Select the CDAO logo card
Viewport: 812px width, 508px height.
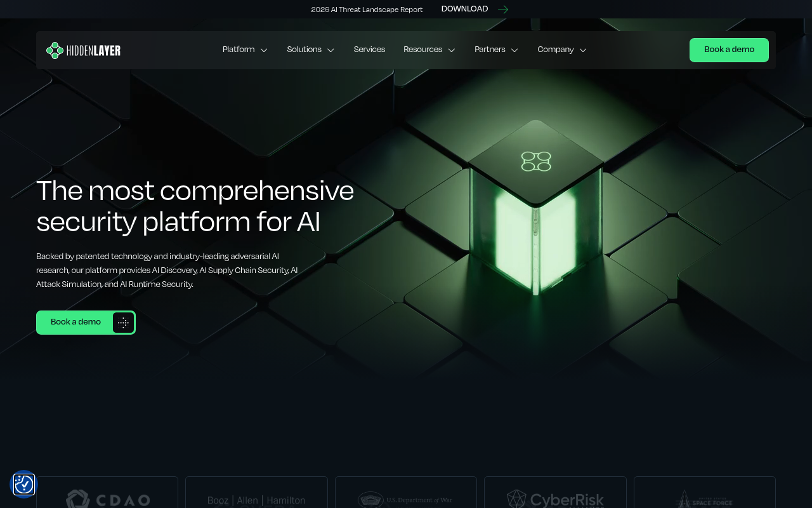click(x=107, y=492)
